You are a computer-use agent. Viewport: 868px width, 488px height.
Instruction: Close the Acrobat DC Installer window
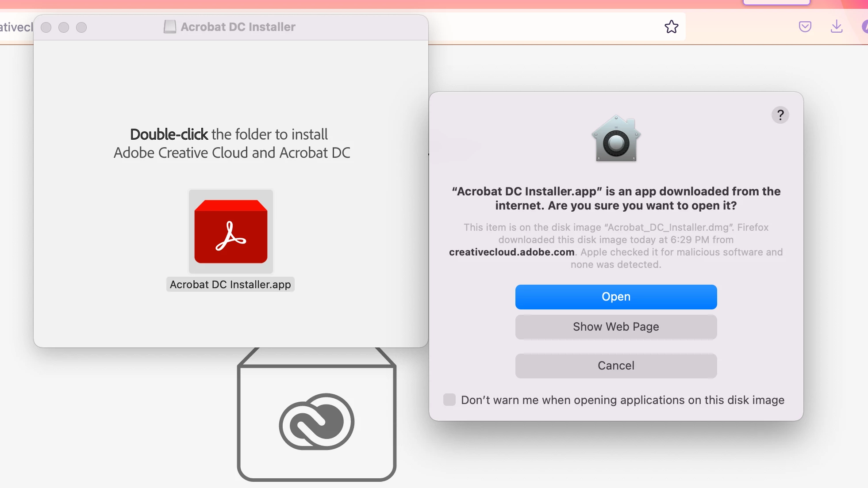(46, 27)
